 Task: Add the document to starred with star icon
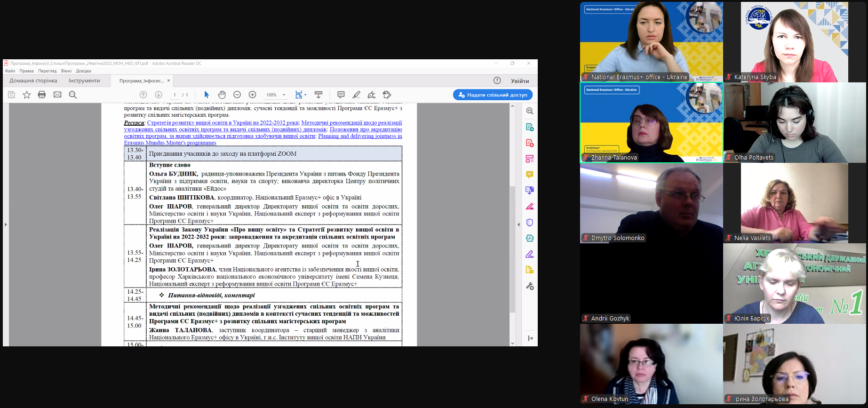(x=27, y=95)
